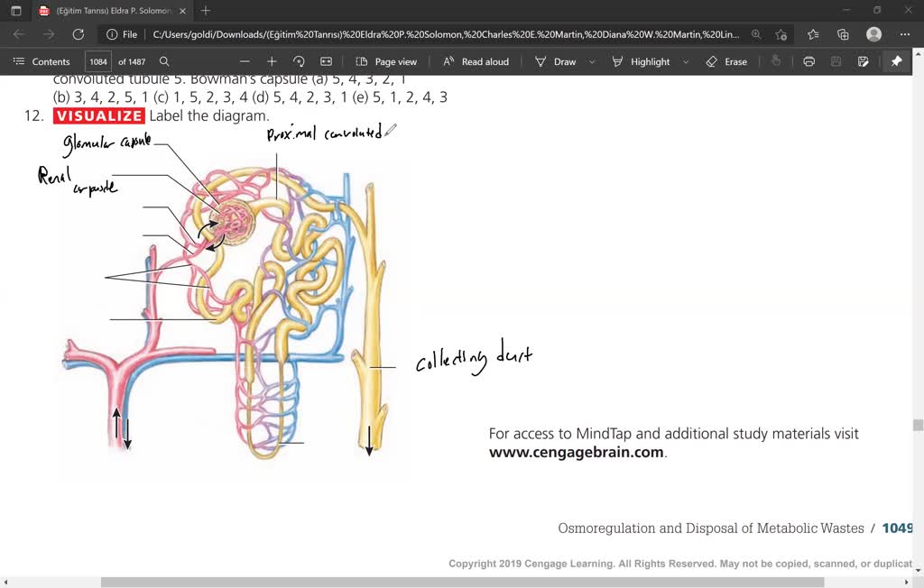
Task: Toggle the Erase tool
Action: (x=726, y=61)
